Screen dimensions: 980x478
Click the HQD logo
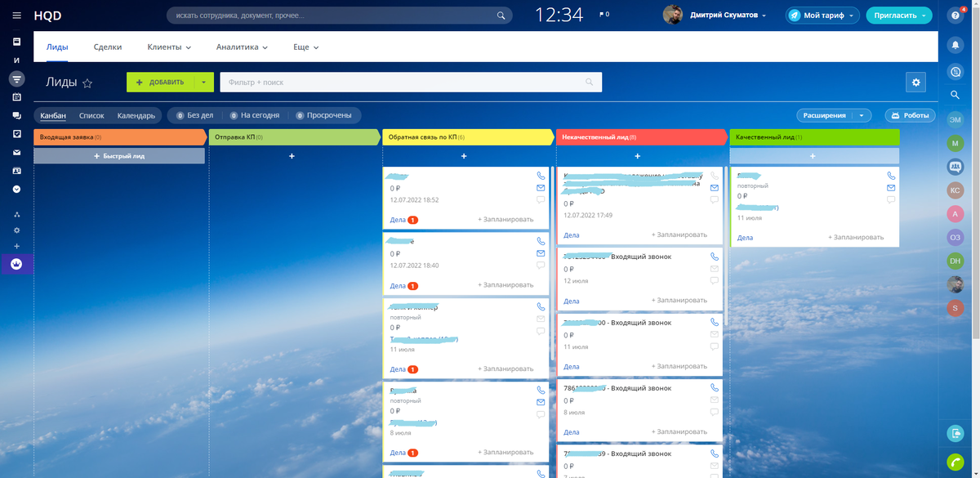click(x=47, y=16)
